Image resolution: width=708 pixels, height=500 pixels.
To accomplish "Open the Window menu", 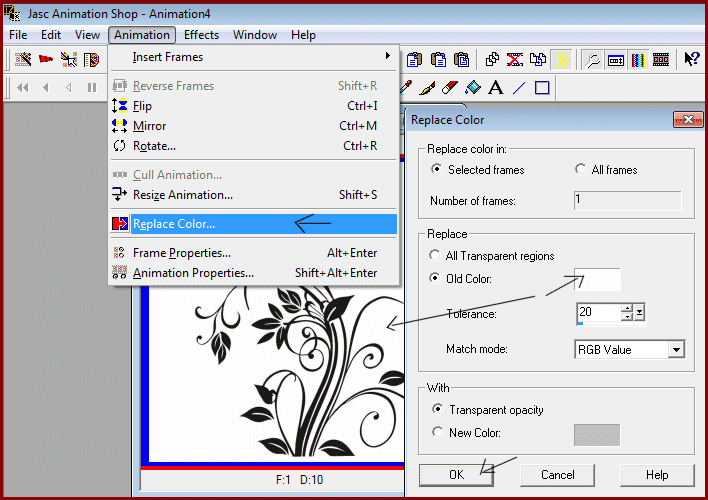I will pyautogui.click(x=255, y=35).
